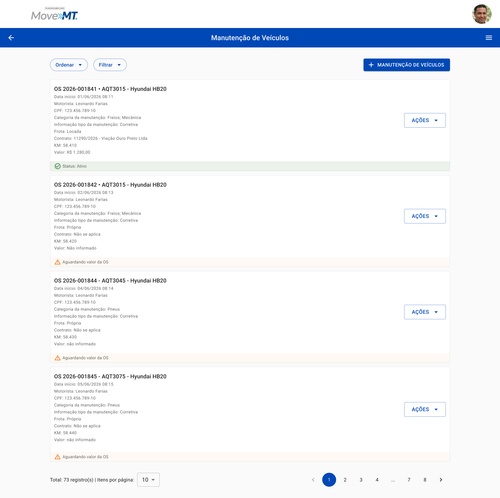Jump to page 8
The height and width of the screenshot is (498, 500).
pyautogui.click(x=425, y=480)
